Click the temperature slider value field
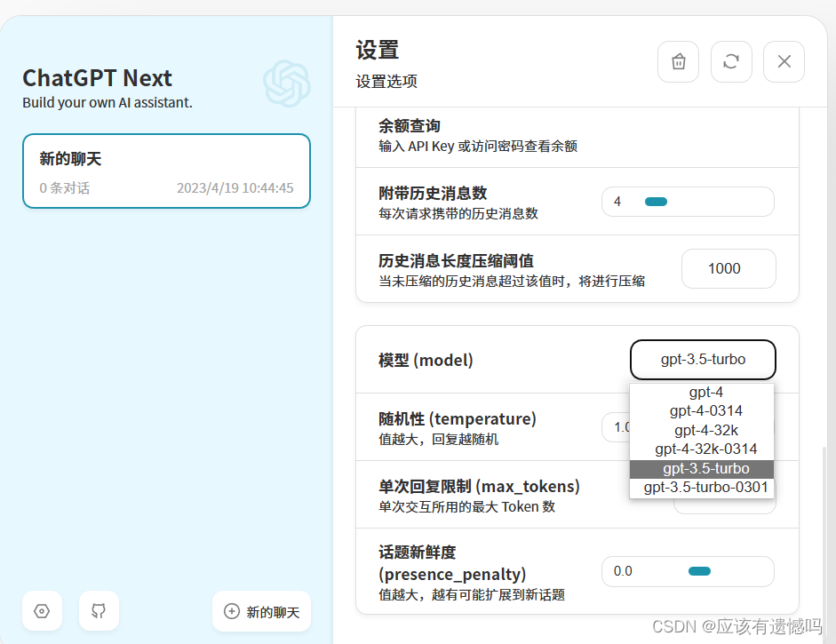The width and height of the screenshot is (836, 644). 617,427
